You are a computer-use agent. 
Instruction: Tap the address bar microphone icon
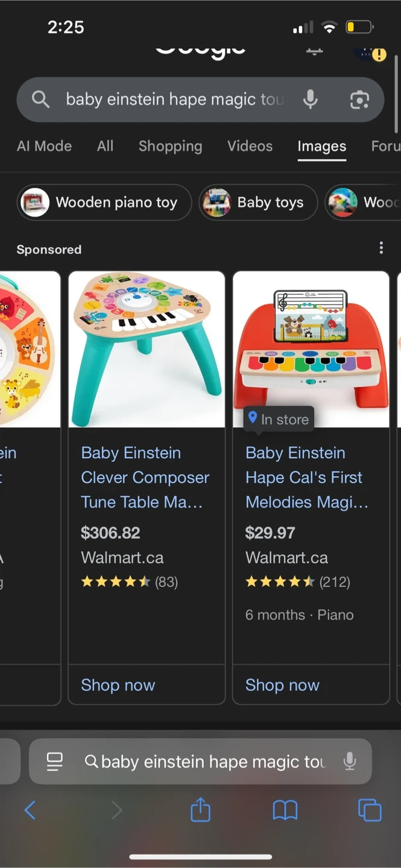click(x=350, y=761)
